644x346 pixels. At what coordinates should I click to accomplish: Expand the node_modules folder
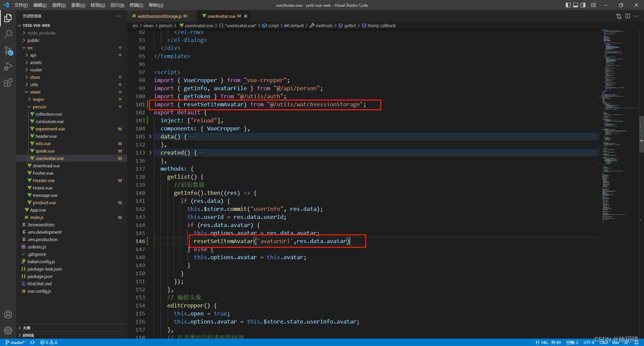[41, 33]
